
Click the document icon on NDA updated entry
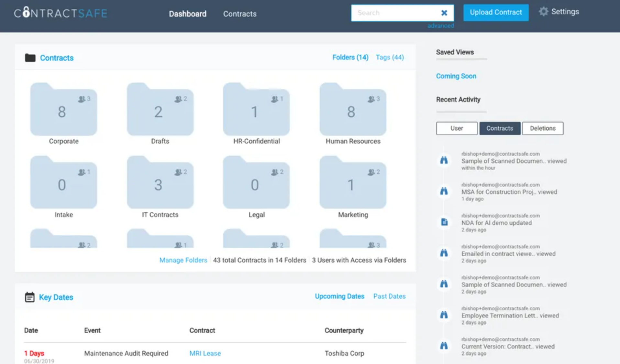point(444,222)
